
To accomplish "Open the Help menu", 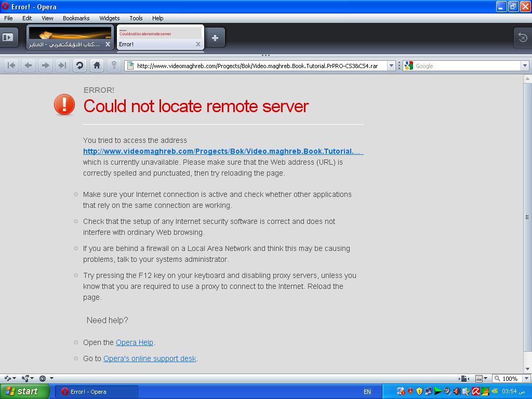I will click(157, 18).
